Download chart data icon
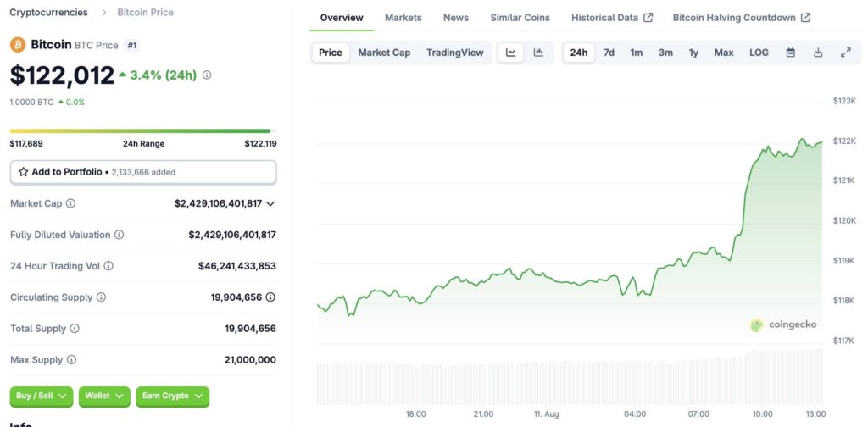 tap(818, 53)
